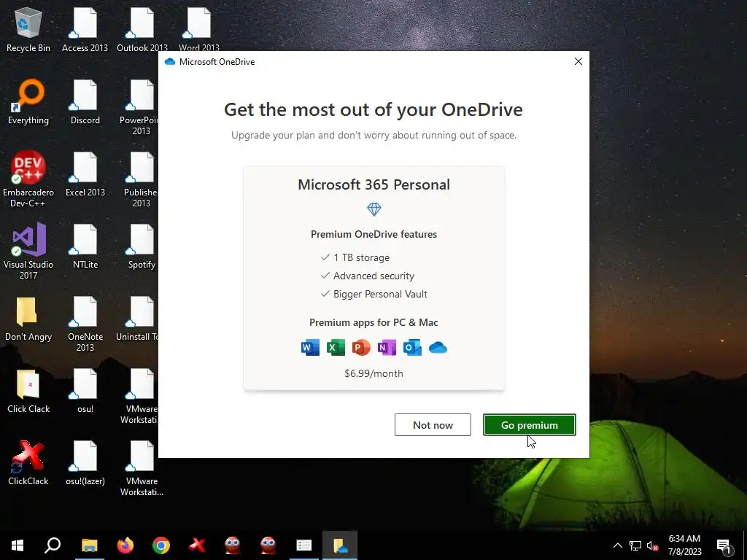Select the Excel 2013 desktop shortcut
The image size is (747, 560).
(85, 174)
